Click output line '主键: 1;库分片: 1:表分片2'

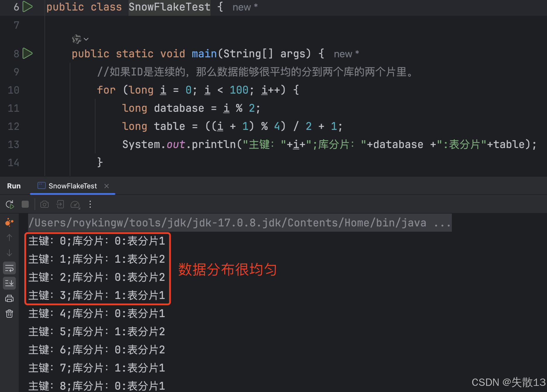97,259
